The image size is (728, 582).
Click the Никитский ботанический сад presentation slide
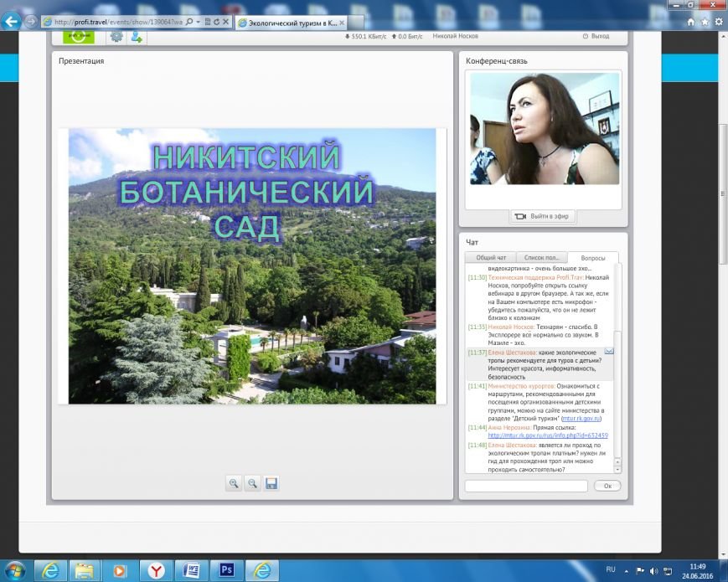252,266
